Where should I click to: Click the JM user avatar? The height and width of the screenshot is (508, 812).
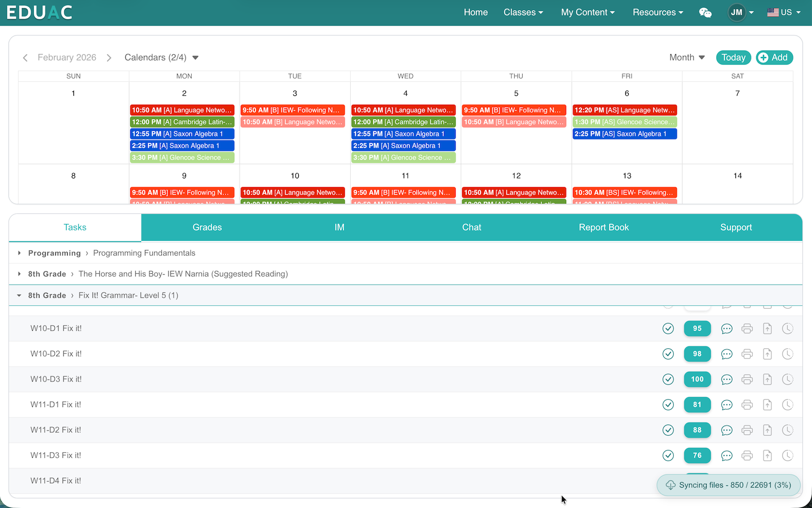736,12
